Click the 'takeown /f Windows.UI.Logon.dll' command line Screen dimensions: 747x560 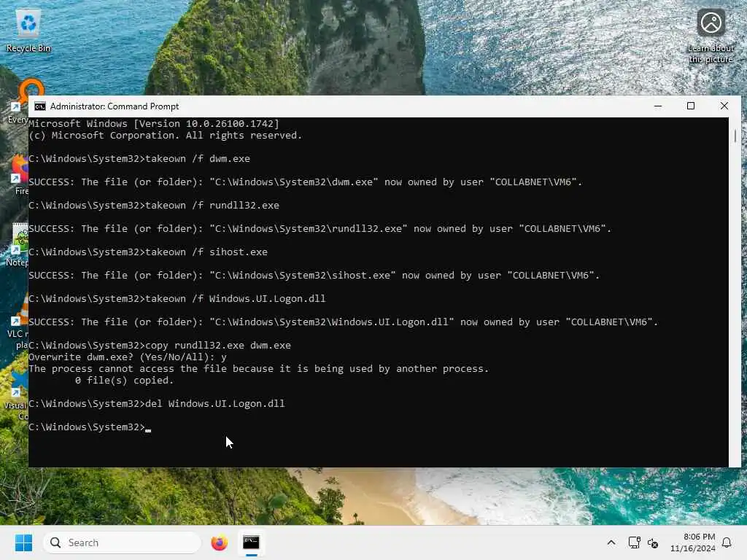click(x=177, y=298)
